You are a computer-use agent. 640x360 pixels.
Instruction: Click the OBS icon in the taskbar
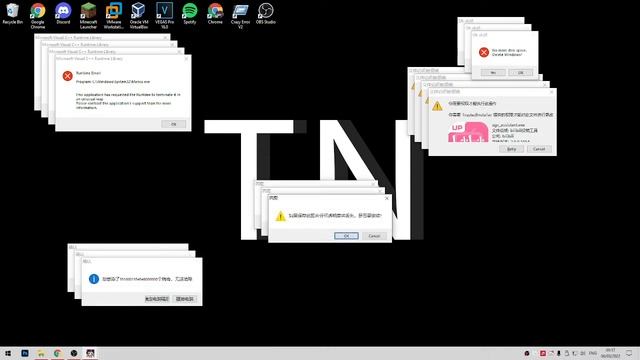pyautogui.click(x=74, y=353)
